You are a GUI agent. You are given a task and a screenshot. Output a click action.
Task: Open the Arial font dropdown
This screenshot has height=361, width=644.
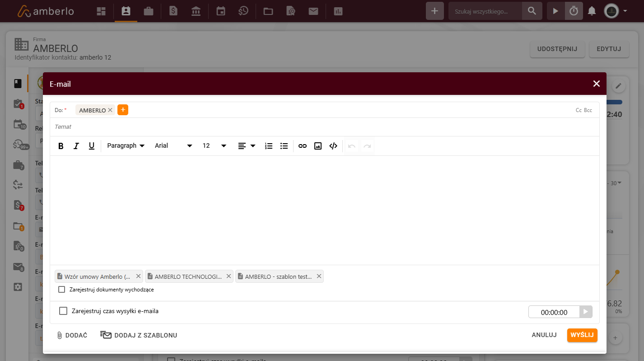point(174,146)
